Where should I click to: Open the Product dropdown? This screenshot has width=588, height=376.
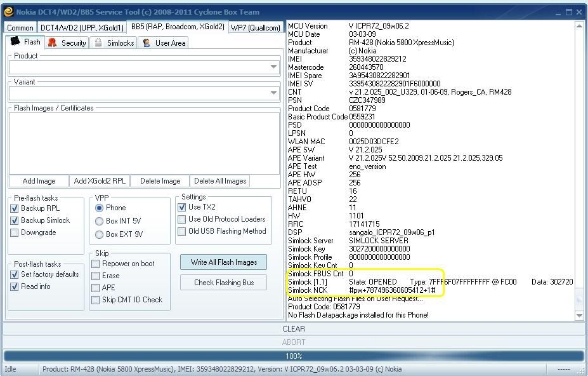pos(273,67)
